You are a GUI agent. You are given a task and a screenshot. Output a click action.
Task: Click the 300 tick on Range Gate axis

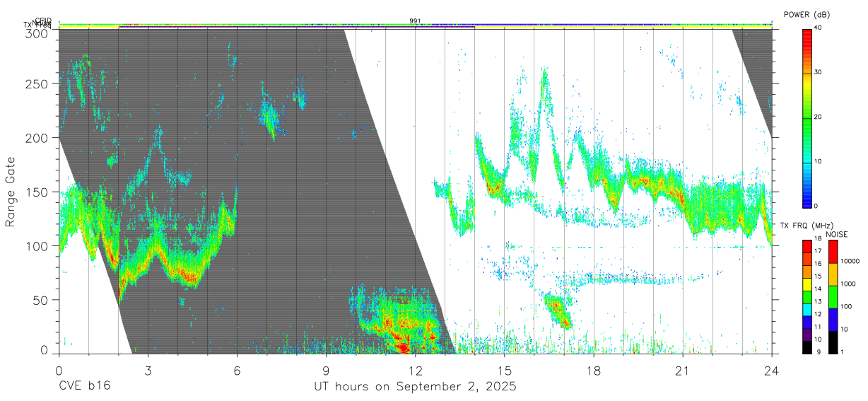(x=37, y=33)
